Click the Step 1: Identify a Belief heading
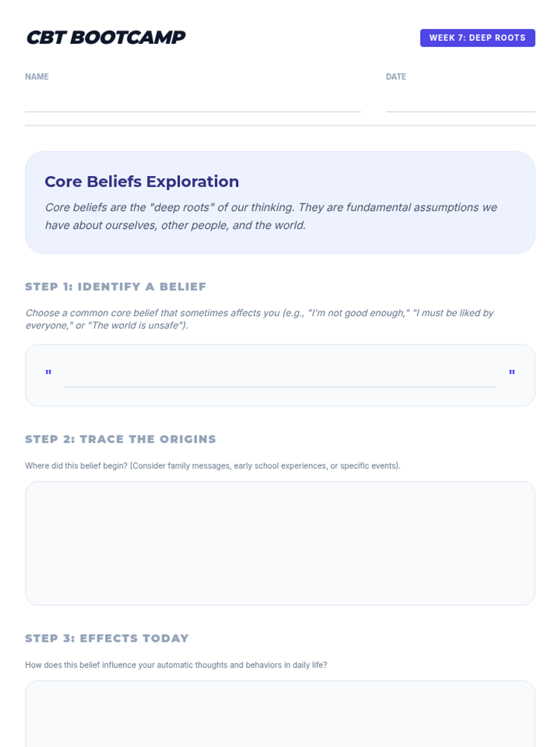The height and width of the screenshot is (747, 560). [x=115, y=287]
